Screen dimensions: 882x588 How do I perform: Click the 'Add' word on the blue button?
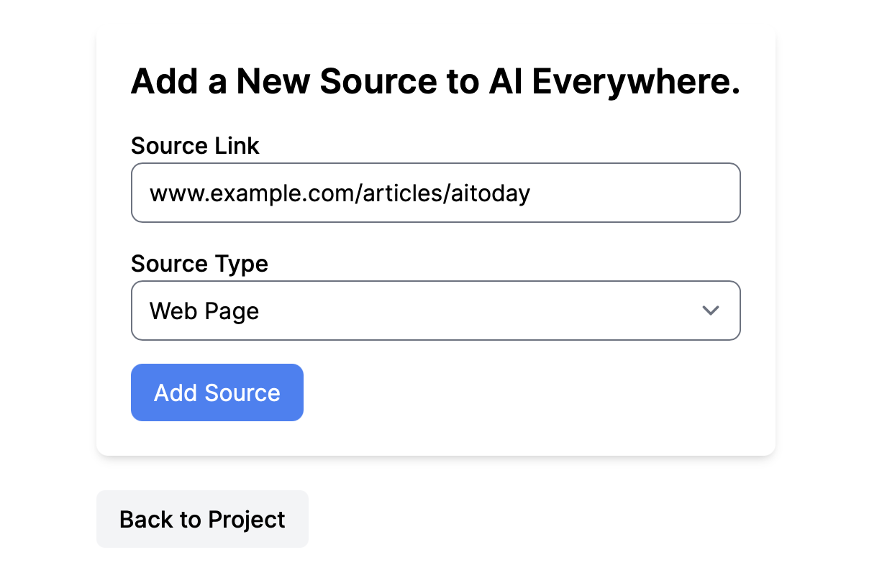176,392
